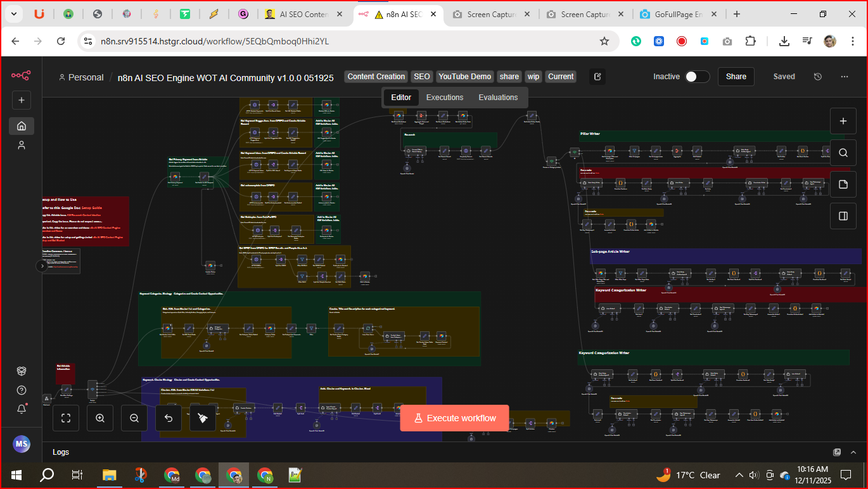
Task: Switch to the AI SEO Content browser tab
Action: point(305,14)
